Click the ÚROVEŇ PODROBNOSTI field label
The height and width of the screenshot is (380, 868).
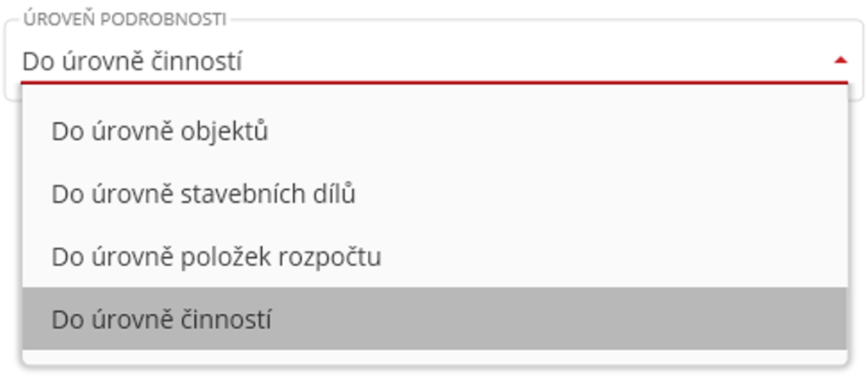point(125,20)
